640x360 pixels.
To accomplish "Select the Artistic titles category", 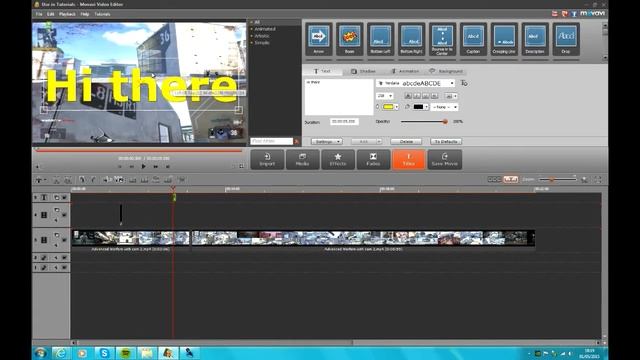I will coord(262,36).
